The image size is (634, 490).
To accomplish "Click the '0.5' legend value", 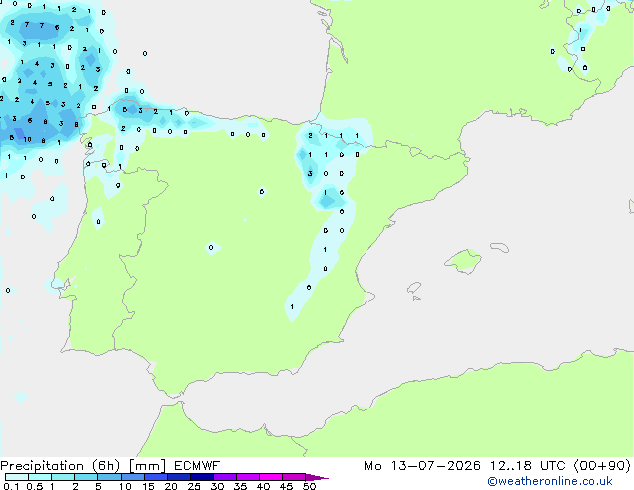I will click(x=34, y=486).
